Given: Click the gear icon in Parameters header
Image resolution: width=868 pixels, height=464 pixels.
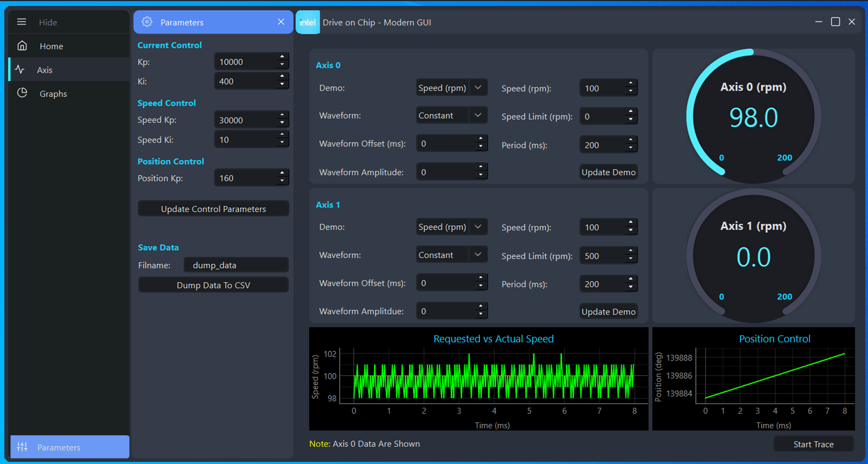Looking at the screenshot, I should coord(147,22).
